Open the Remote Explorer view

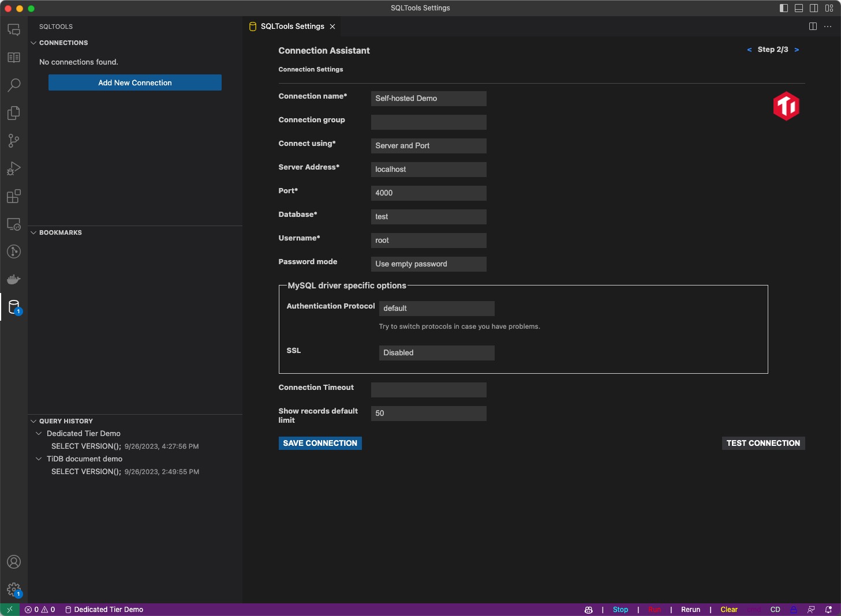click(x=14, y=224)
